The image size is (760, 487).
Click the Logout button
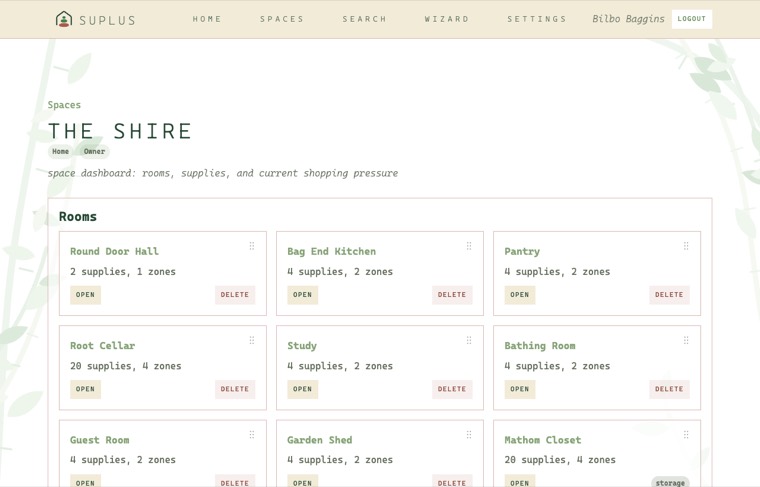coord(692,19)
